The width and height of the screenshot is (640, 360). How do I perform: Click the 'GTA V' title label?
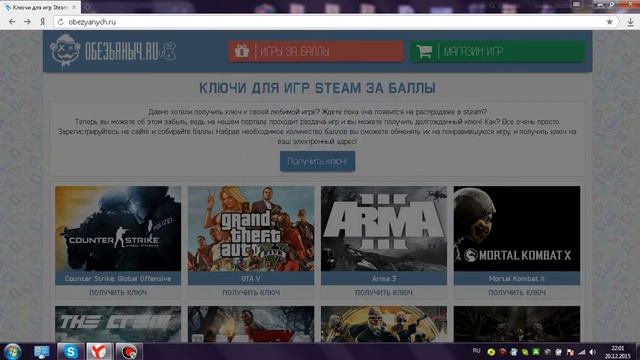click(x=251, y=279)
